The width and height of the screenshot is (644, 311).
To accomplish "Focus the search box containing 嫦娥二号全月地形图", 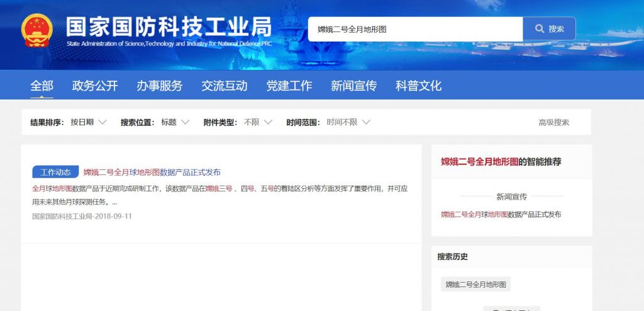I will (415, 29).
